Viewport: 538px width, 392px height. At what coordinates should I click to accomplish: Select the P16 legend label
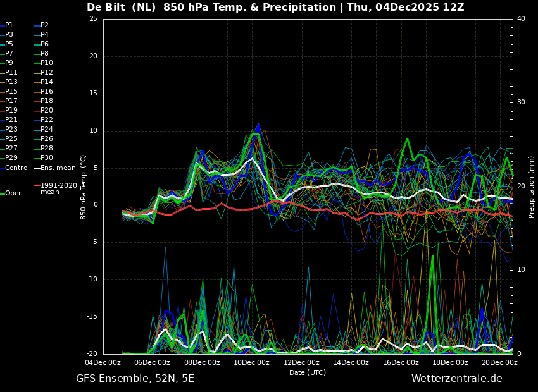point(44,92)
